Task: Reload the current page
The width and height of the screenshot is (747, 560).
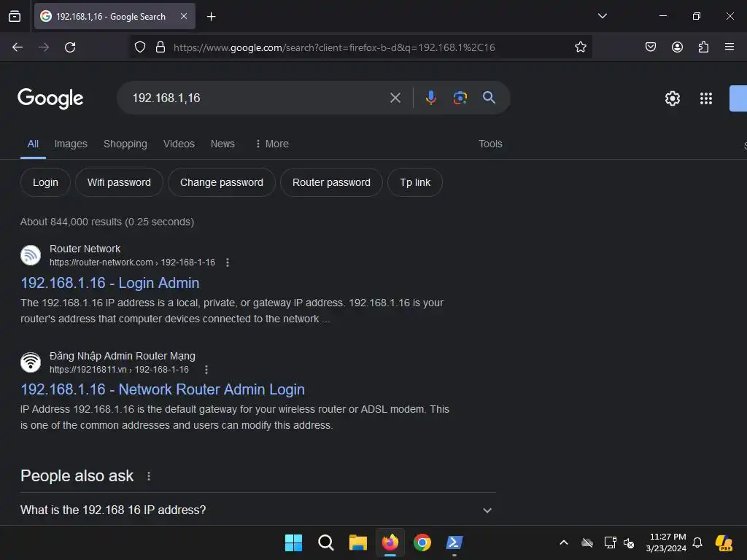Action: pyautogui.click(x=70, y=47)
